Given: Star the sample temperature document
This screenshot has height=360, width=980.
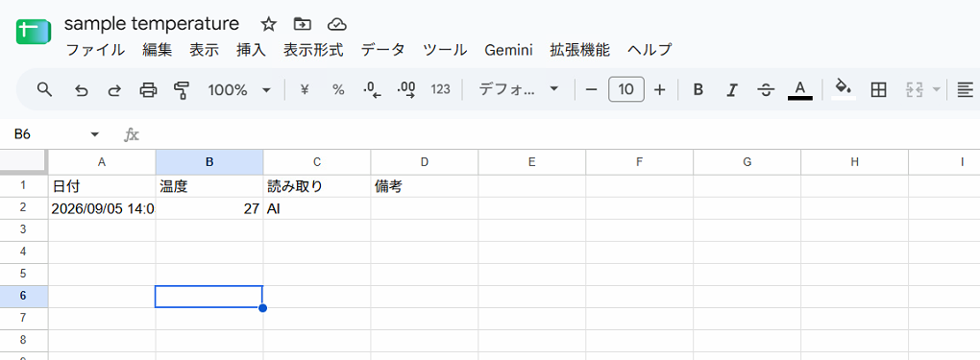Looking at the screenshot, I should pos(268,24).
